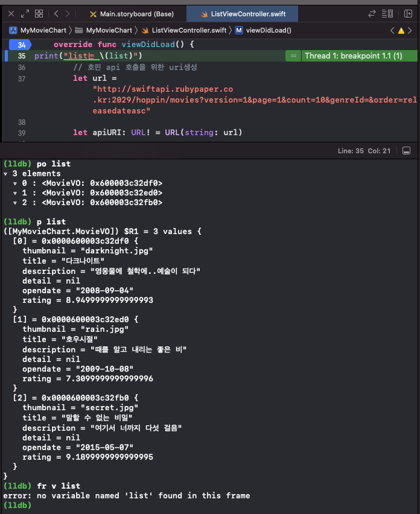The image size is (420, 514).
Task: Click '[0] = 0x0000600003c32df0 {' console line
Action: 75,241
